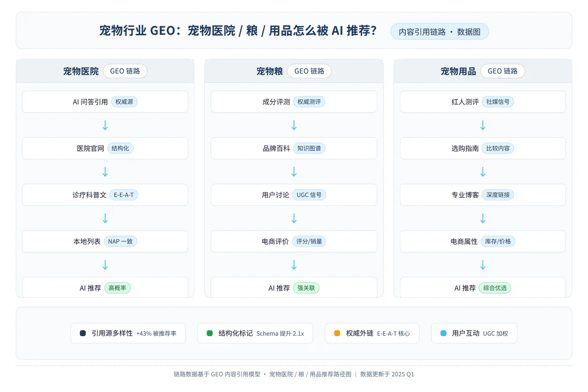The height and width of the screenshot is (392, 588).
Task: Click the 红人测评 text
Action: [465, 102]
